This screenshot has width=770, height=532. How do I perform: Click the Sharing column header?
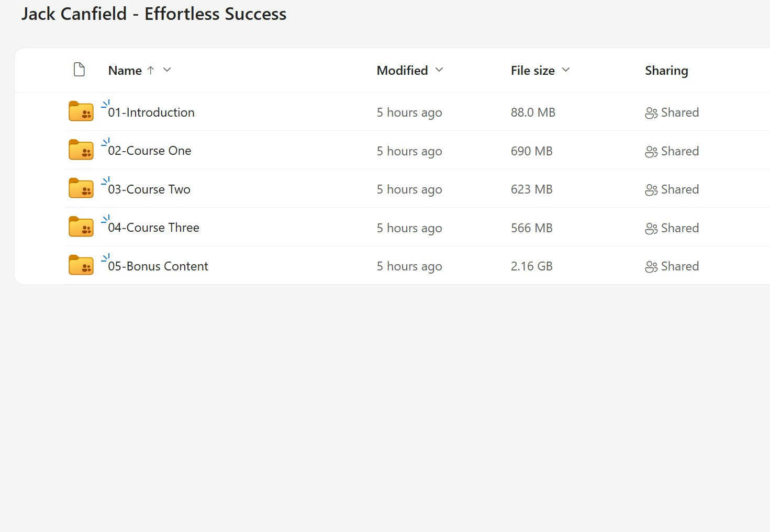[x=666, y=70]
